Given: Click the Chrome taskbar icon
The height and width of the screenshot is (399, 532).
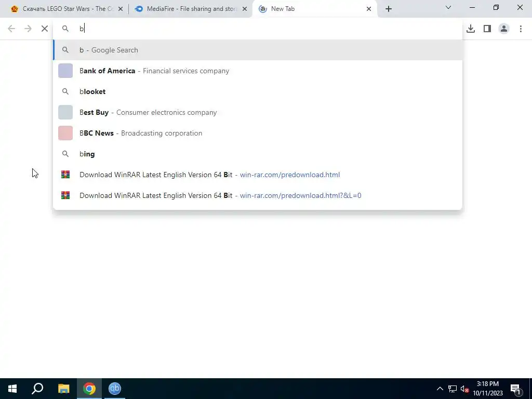Looking at the screenshot, I should coord(89,389).
